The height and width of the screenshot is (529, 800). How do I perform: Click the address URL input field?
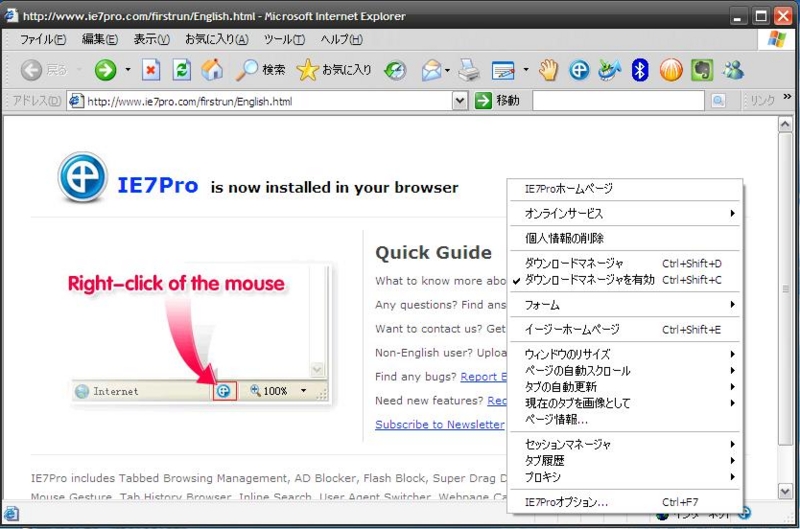(x=268, y=101)
